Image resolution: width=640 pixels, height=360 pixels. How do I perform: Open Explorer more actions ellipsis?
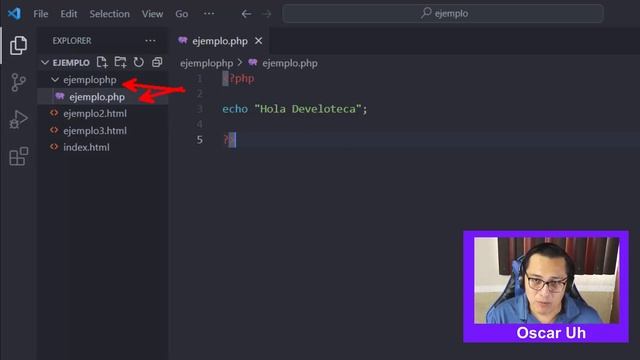point(150,40)
